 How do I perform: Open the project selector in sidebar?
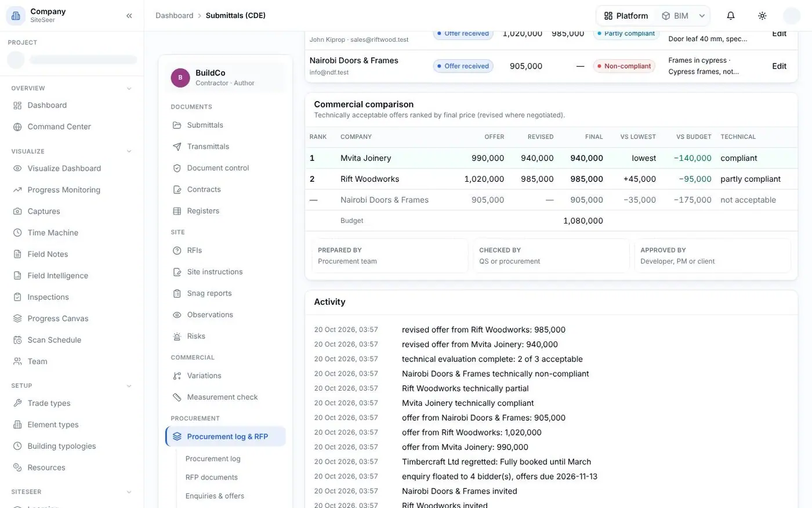pos(72,60)
